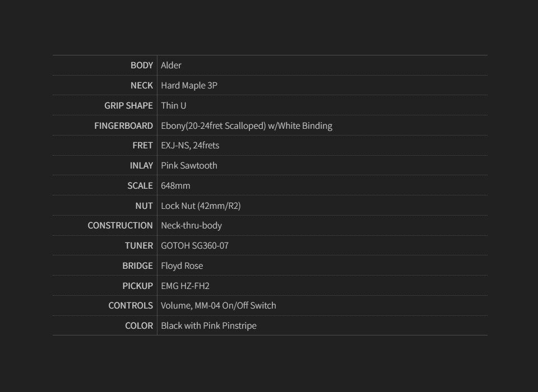Click the INLAY label
The height and width of the screenshot is (392, 538).
pyautogui.click(x=141, y=166)
